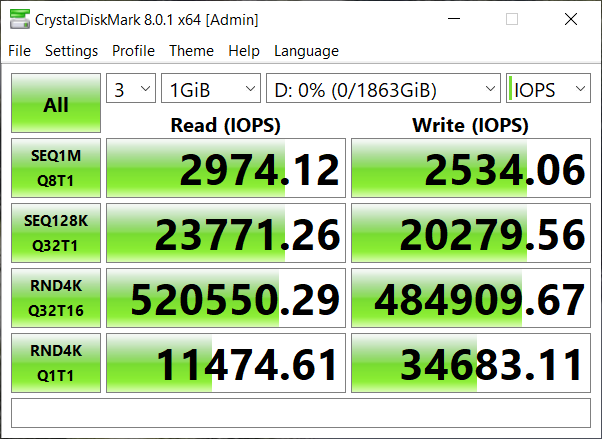The height and width of the screenshot is (439, 602).
Task: Click the Read (IOPS) column header
Action: pos(226,125)
